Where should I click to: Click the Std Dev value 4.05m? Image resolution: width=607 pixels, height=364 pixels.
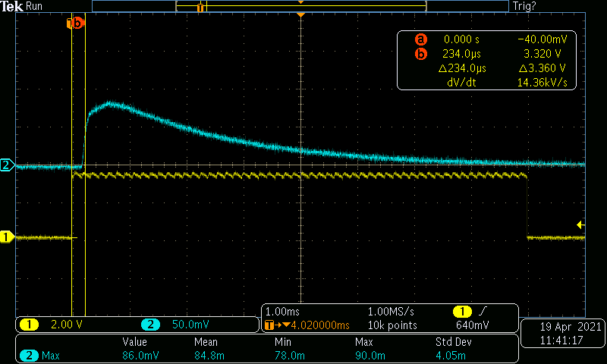[451, 355]
